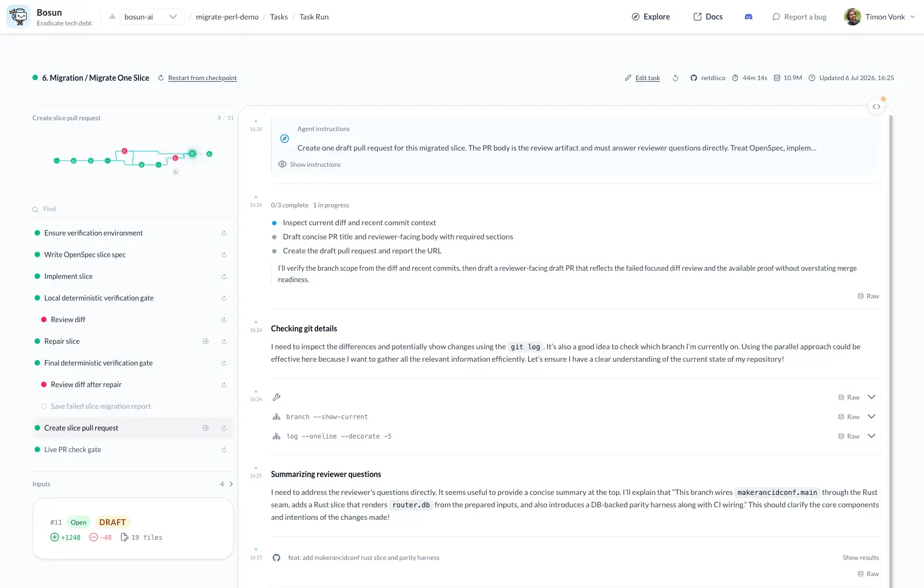Click the Edit task link
This screenshot has height=588, width=924.
click(x=648, y=78)
